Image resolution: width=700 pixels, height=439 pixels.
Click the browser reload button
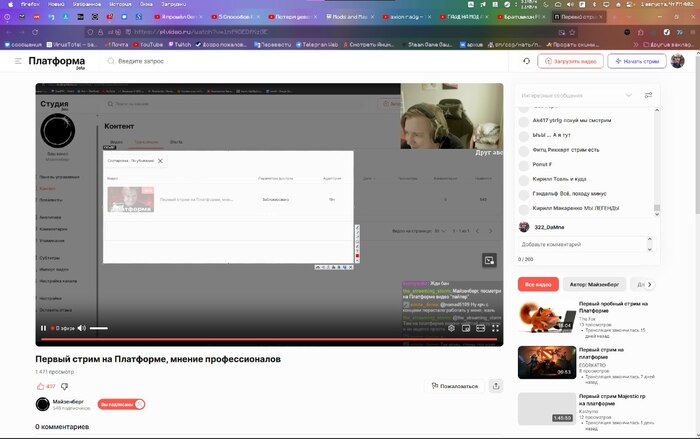coord(35,32)
